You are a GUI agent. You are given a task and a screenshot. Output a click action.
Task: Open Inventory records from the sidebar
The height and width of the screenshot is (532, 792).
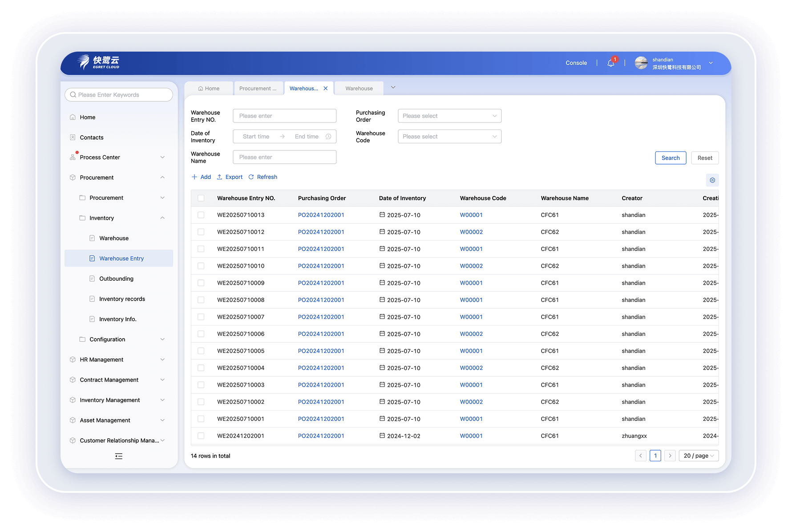(x=122, y=298)
